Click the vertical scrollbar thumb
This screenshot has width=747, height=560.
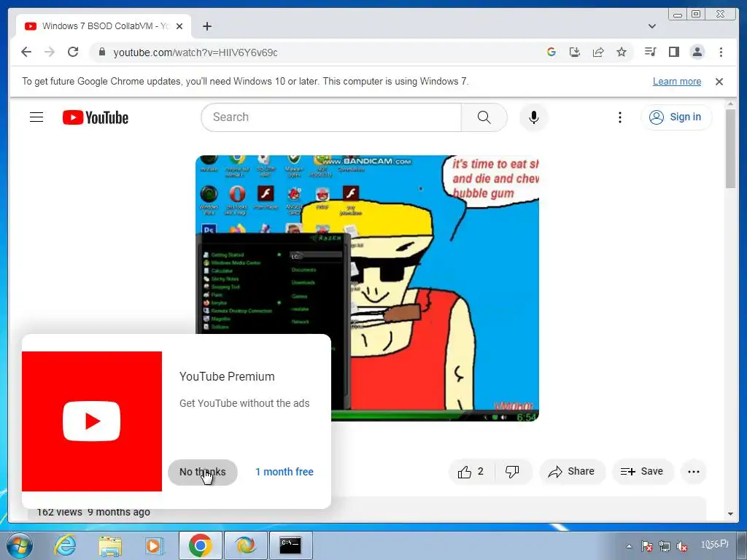[730, 149]
